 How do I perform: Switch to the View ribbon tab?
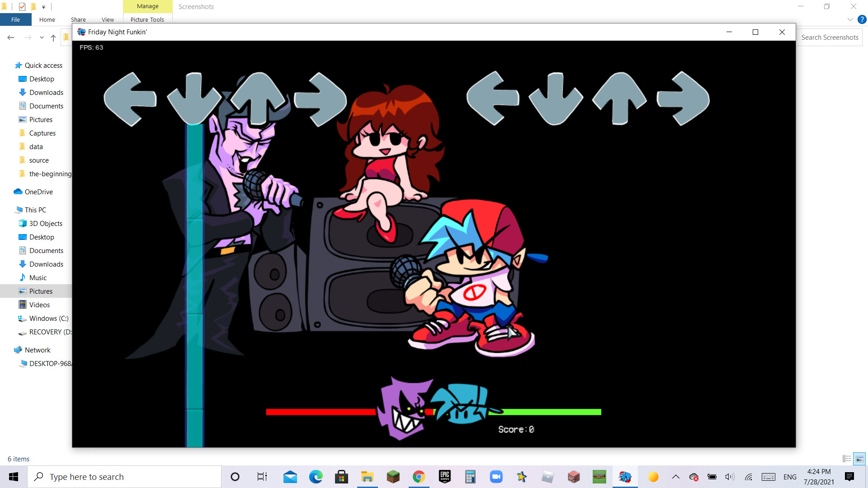(x=108, y=19)
